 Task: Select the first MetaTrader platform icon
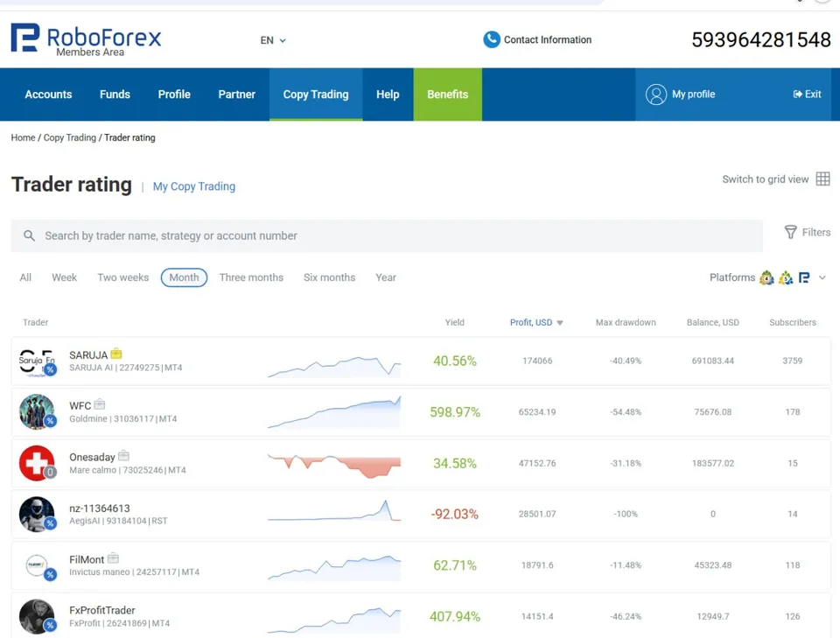pyautogui.click(x=766, y=277)
